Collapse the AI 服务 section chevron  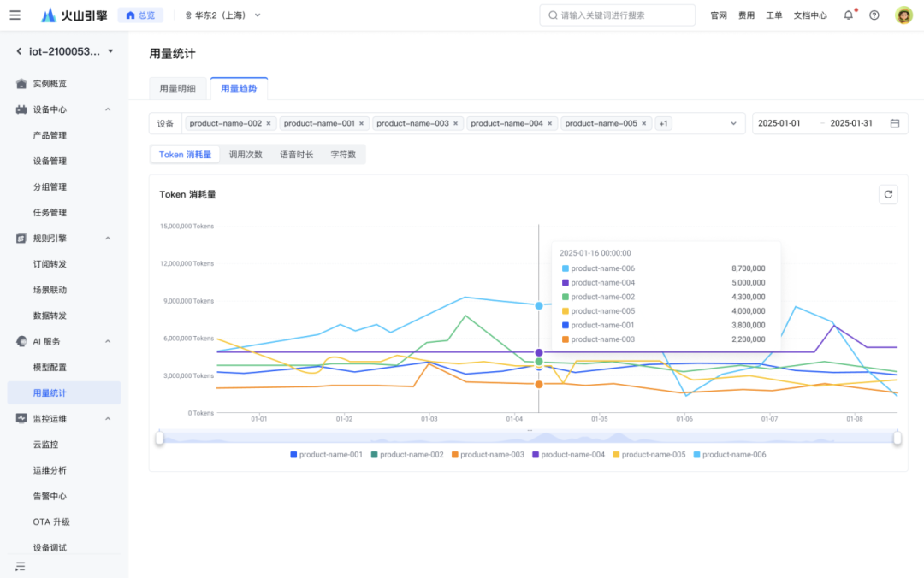click(x=108, y=342)
